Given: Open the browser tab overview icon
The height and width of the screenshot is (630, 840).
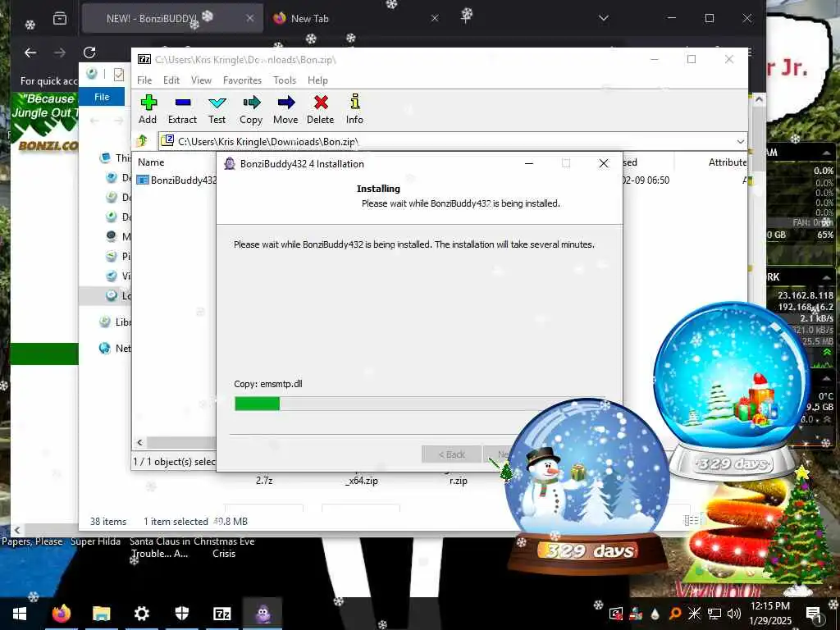Looking at the screenshot, I should 60,19.
